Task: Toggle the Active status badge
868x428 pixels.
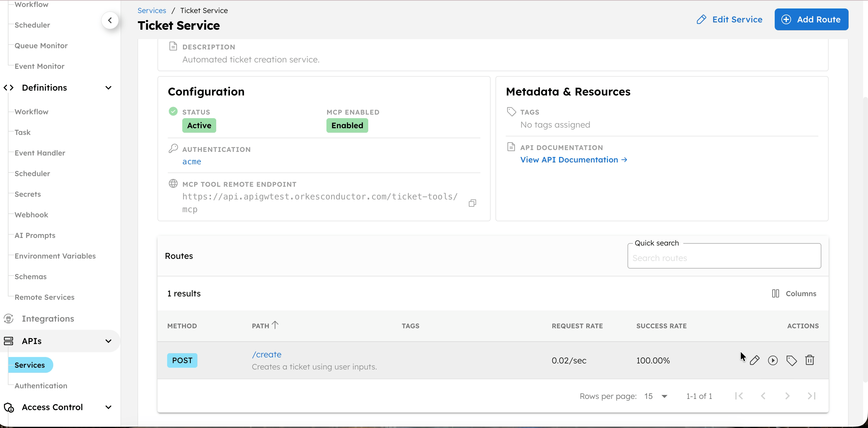Action: pyautogui.click(x=199, y=125)
